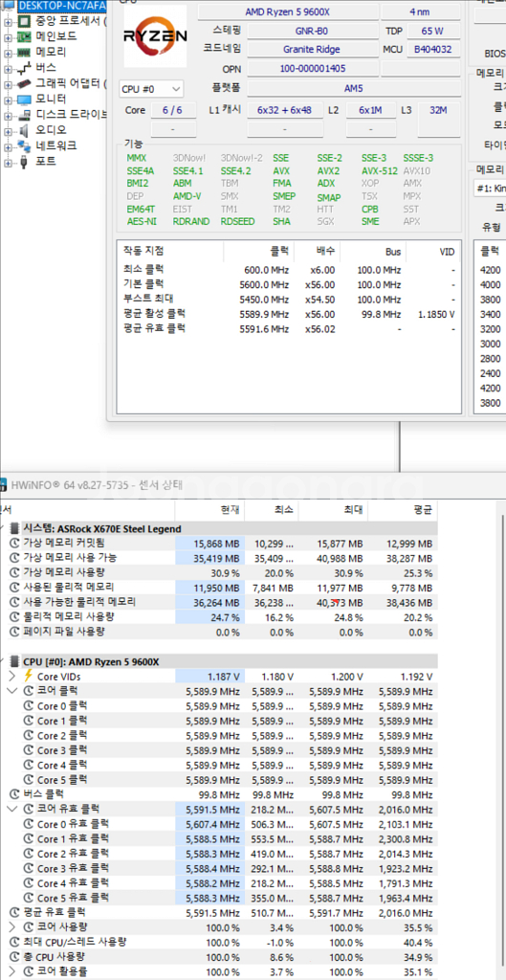Select the 디스크 드라이브 tree item

point(71,115)
